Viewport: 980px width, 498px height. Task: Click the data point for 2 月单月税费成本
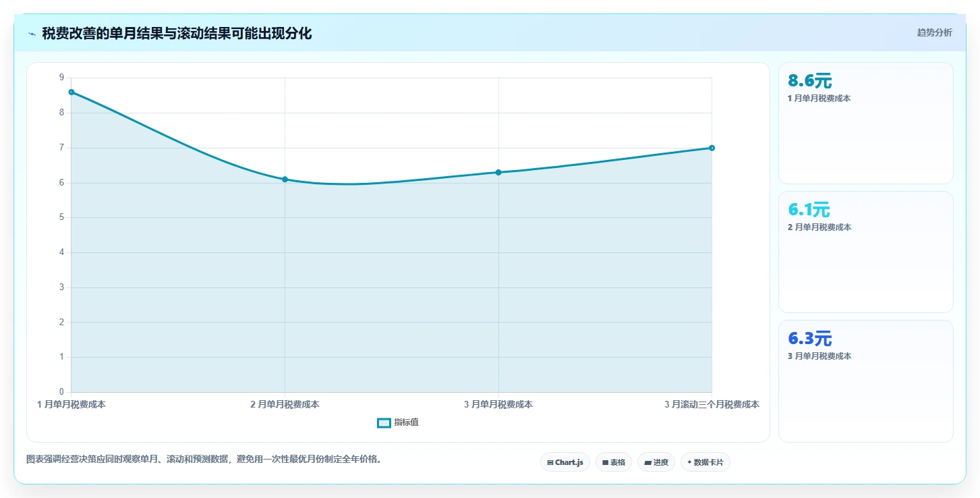(285, 179)
